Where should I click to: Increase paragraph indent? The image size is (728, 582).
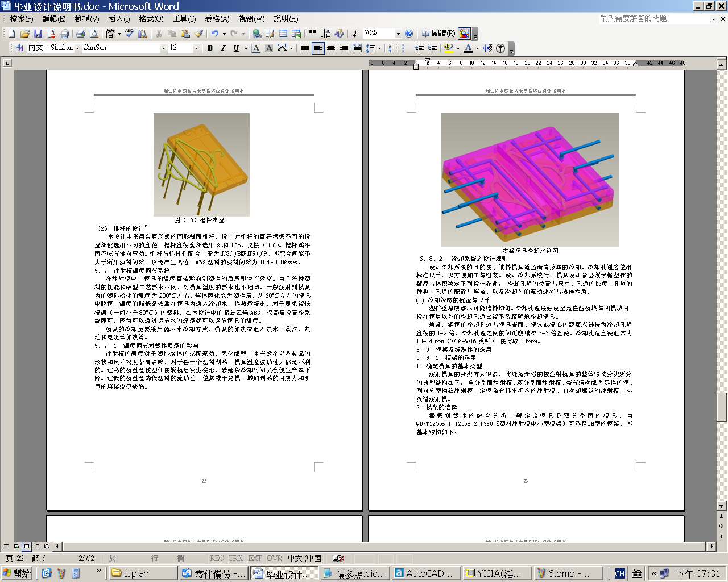(x=433, y=48)
